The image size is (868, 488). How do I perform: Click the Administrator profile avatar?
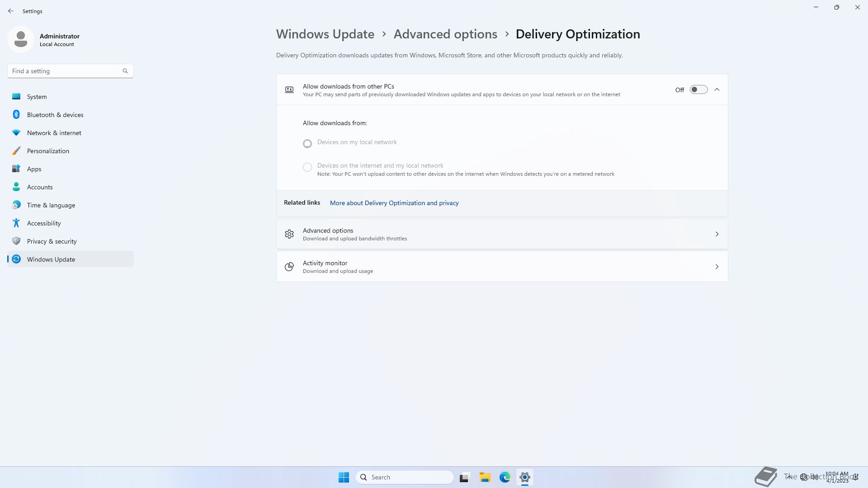tap(21, 39)
